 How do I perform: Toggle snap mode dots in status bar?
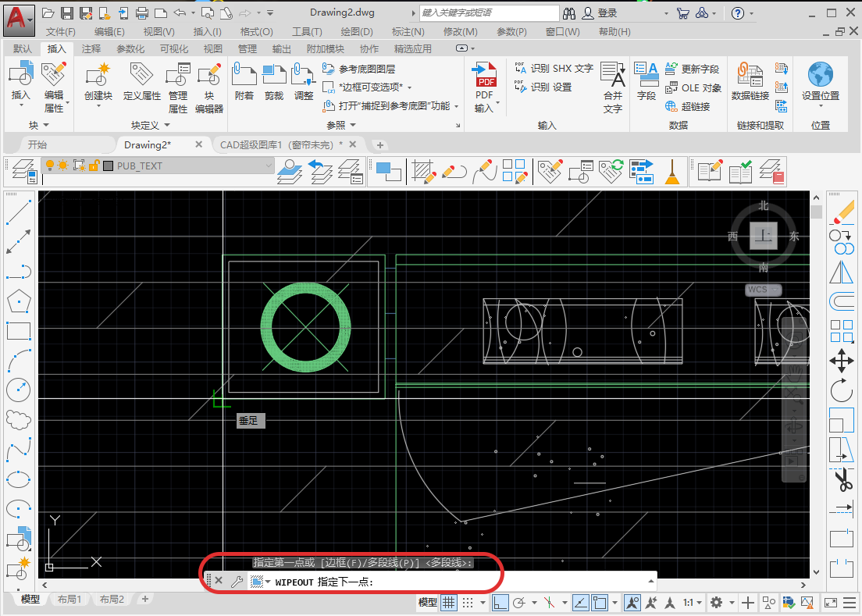(x=467, y=603)
